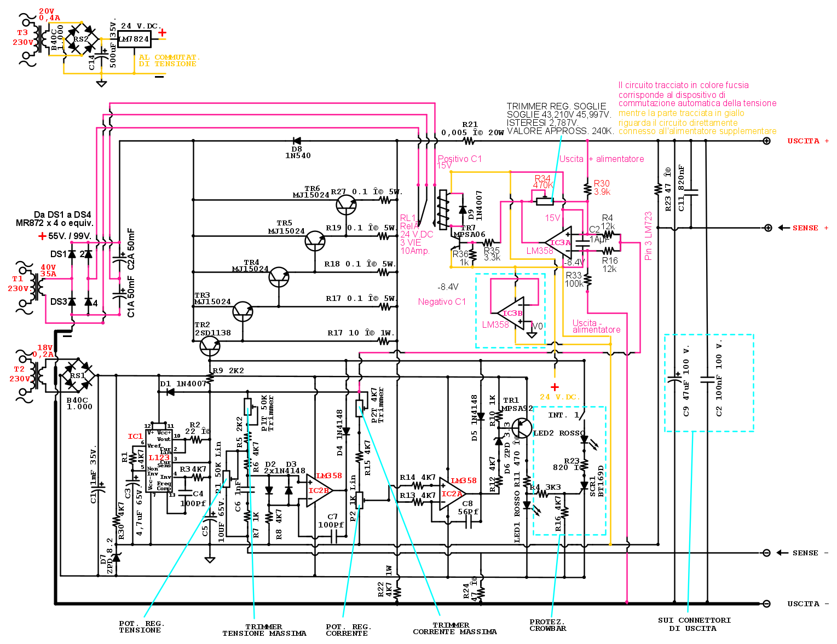Click the IC2A LM358 op-amp
This screenshot has width=837, height=644.
click(x=452, y=494)
